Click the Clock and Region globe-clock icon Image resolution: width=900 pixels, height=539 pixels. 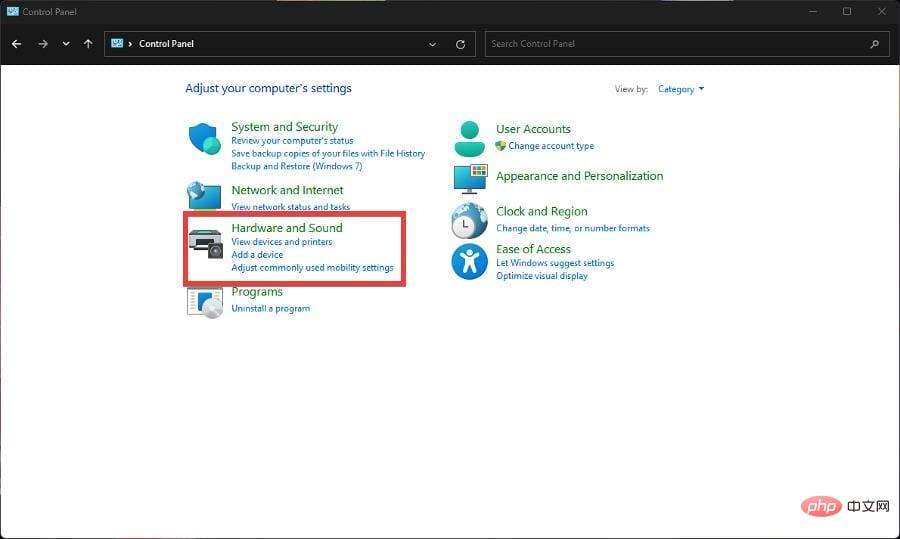coord(469,220)
